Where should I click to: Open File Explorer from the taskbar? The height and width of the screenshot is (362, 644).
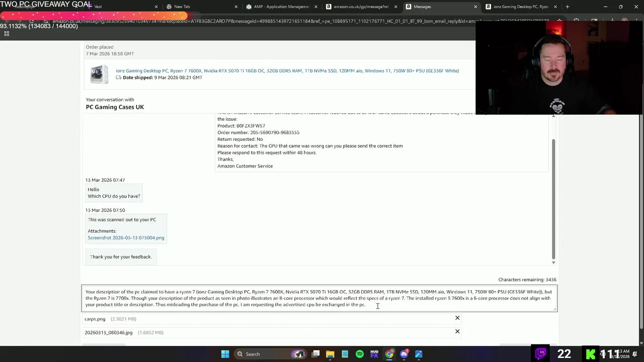pos(330,354)
